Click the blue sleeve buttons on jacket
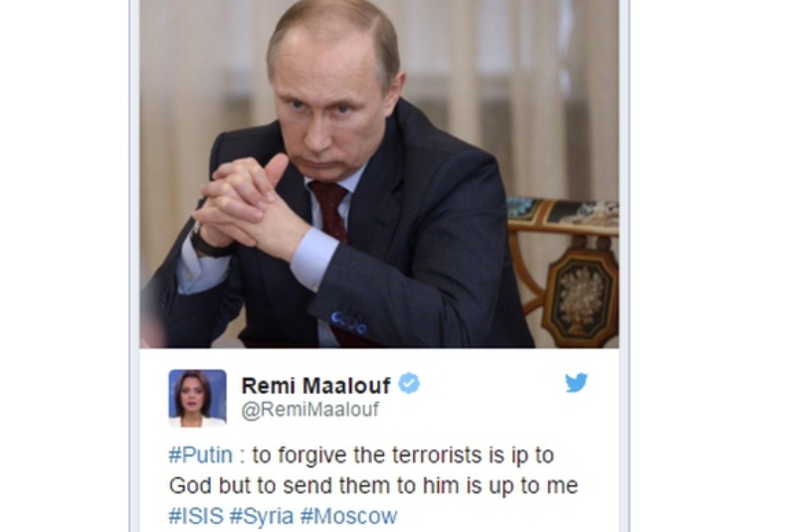Viewport: 796px width, 532px height. tap(349, 322)
